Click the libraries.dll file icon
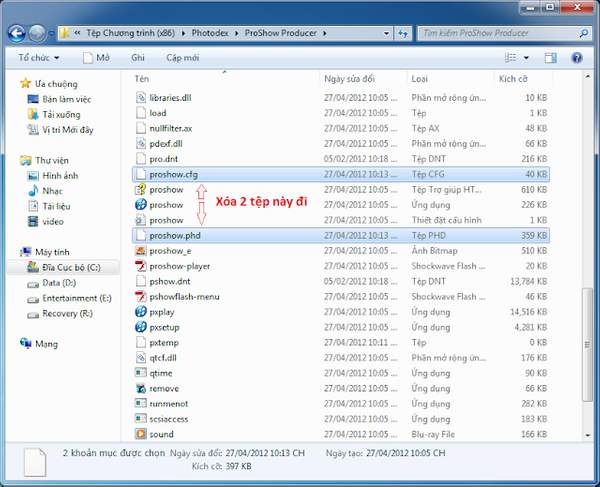The width and height of the screenshot is (600, 487). click(x=141, y=98)
